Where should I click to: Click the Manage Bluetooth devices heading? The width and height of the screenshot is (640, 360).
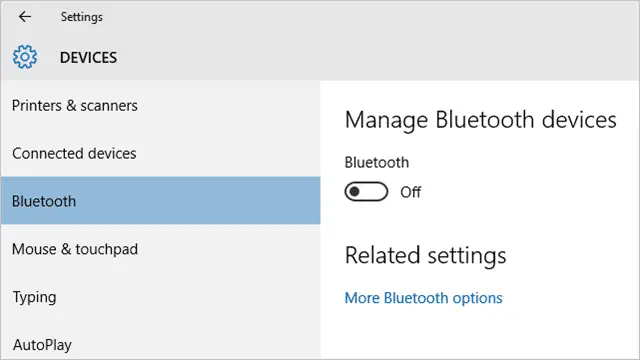480,120
